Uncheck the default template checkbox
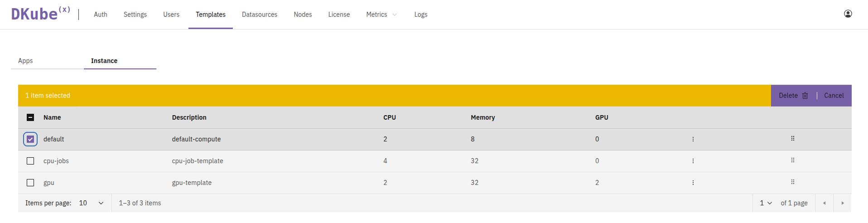 [x=30, y=139]
